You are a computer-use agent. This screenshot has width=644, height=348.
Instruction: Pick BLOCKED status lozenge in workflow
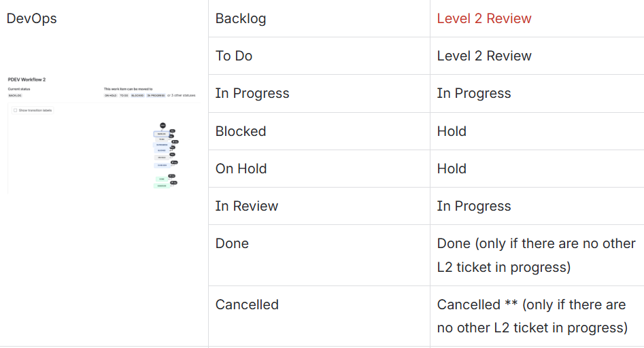click(x=137, y=96)
